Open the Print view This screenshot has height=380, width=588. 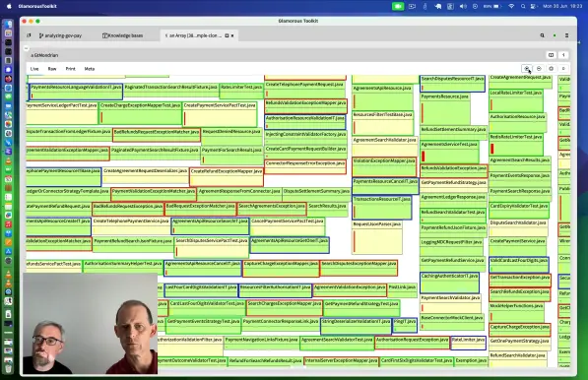(71, 69)
